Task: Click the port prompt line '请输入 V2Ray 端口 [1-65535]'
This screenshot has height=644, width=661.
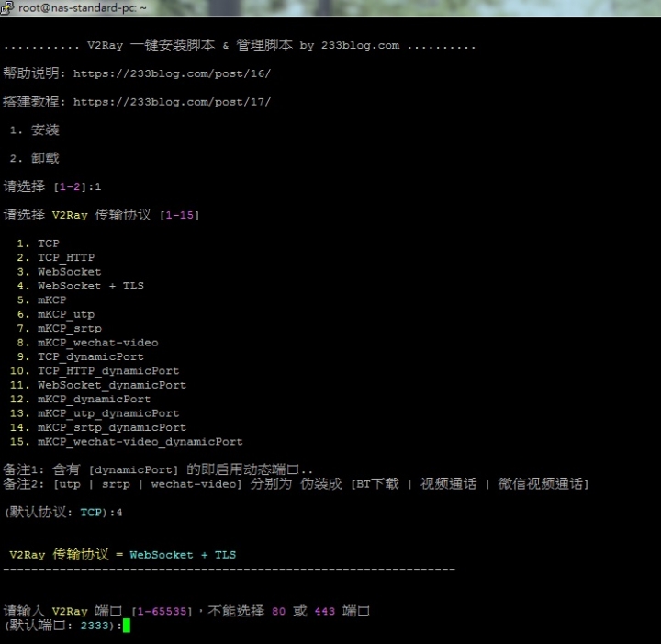Action: (x=186, y=611)
